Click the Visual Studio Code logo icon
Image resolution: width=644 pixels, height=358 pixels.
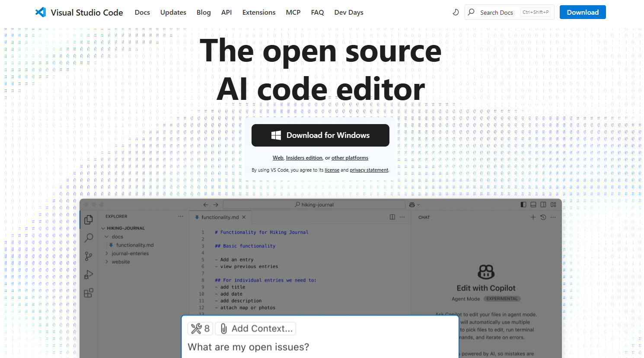41,12
